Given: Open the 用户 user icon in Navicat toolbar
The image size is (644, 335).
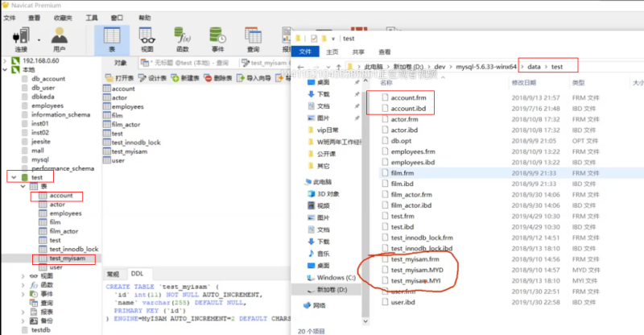Looking at the screenshot, I should (x=59, y=39).
